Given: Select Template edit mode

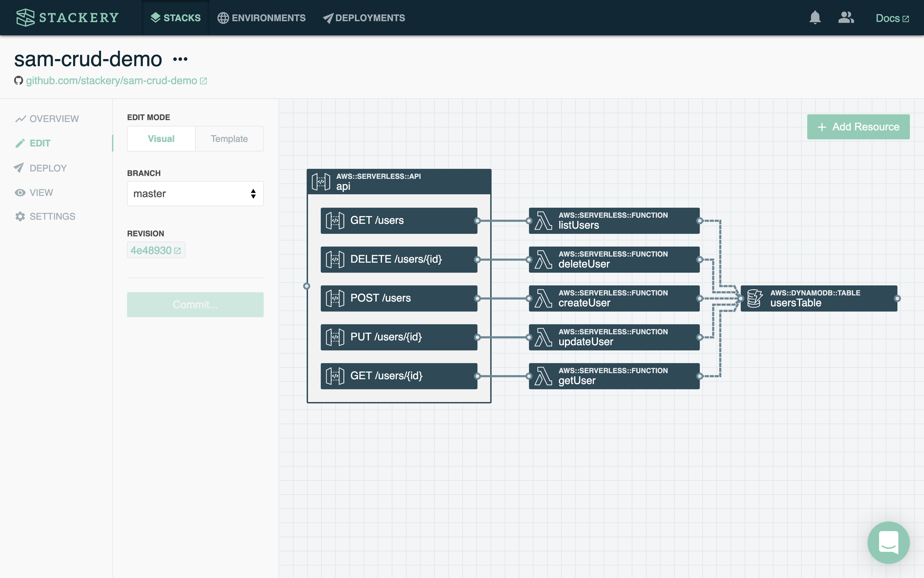Looking at the screenshot, I should [229, 139].
